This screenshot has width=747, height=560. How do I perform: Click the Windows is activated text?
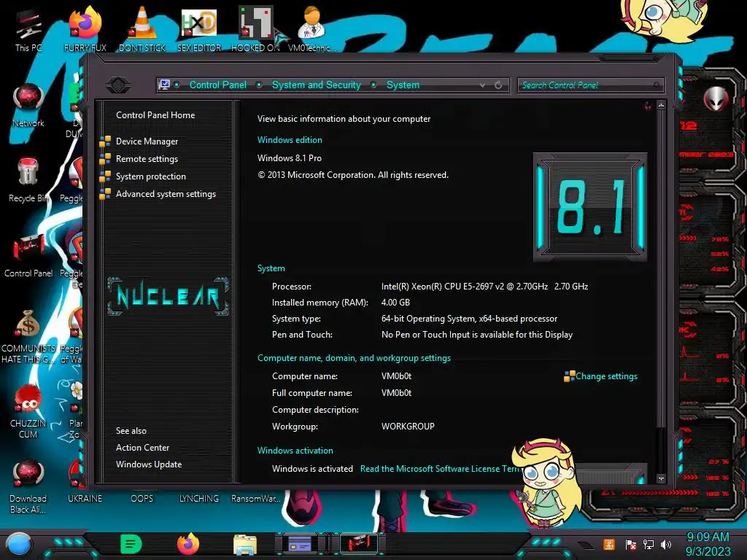[312, 469]
